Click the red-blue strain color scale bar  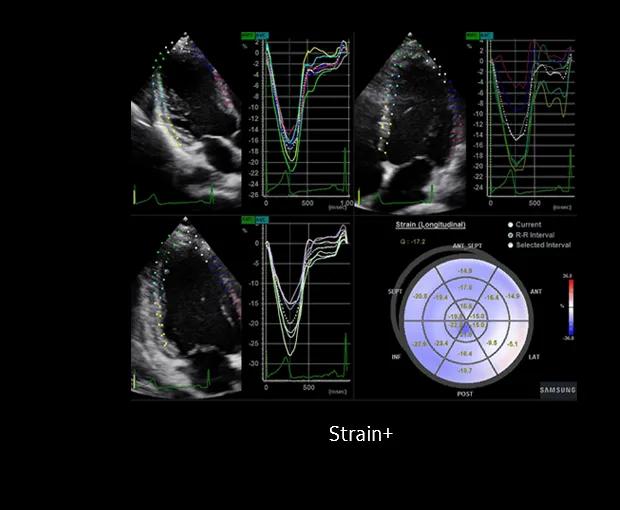(571, 307)
